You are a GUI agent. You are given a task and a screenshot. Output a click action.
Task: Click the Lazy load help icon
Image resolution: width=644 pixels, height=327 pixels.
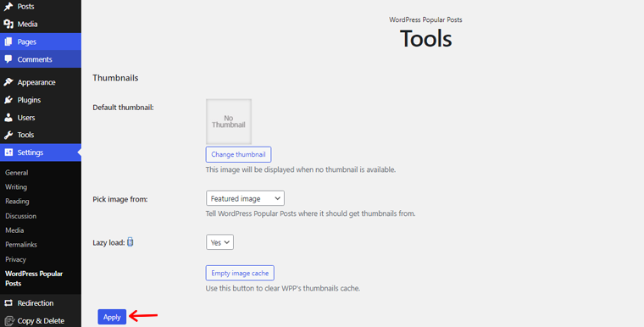130,242
